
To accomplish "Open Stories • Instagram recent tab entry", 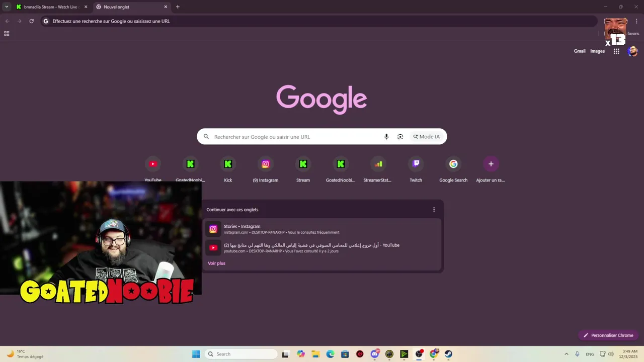I will point(322,229).
